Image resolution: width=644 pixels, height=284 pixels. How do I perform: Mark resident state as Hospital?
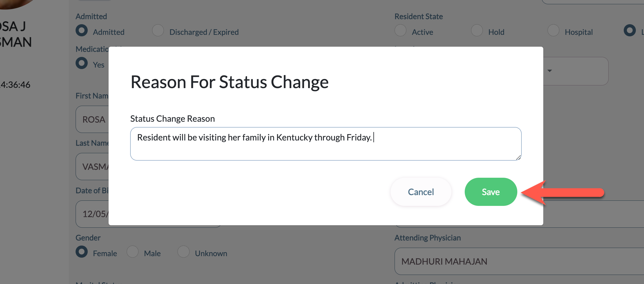[x=554, y=31]
